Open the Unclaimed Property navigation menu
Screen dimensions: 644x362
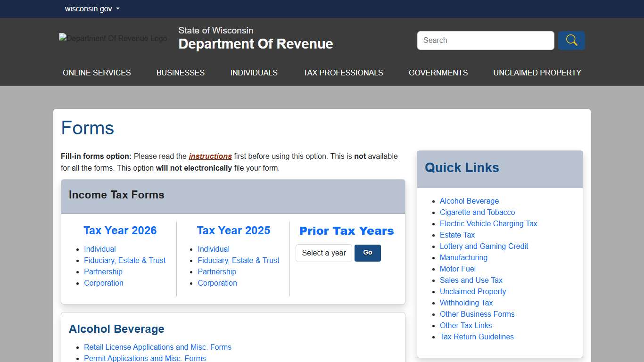(x=537, y=73)
